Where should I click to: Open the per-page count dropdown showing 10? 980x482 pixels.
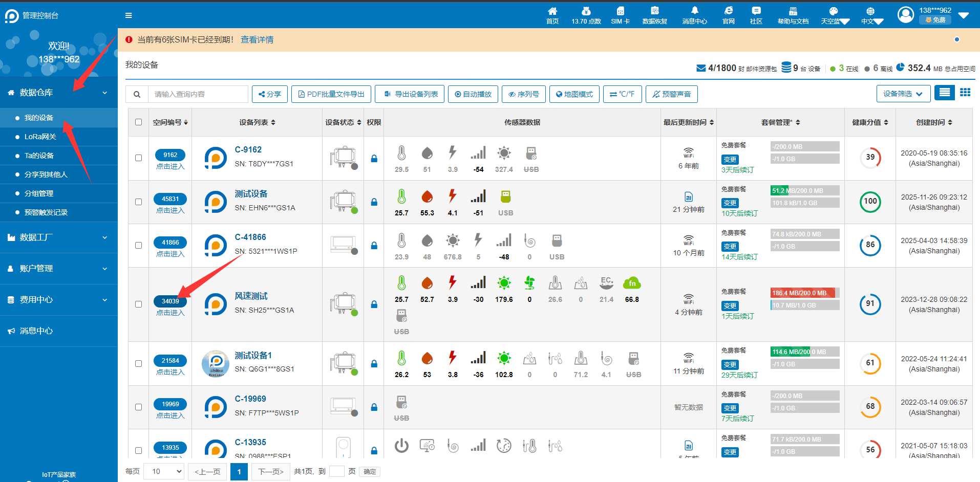coord(164,471)
